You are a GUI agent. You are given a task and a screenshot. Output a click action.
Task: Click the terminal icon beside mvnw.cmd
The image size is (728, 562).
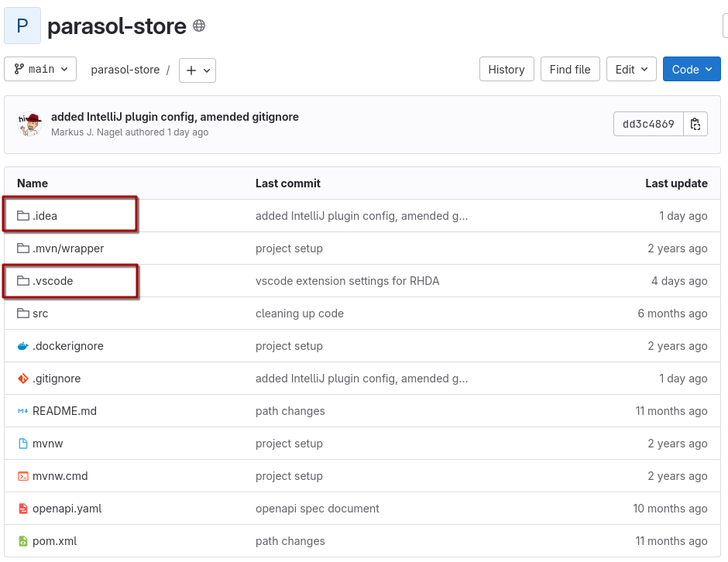(22, 476)
